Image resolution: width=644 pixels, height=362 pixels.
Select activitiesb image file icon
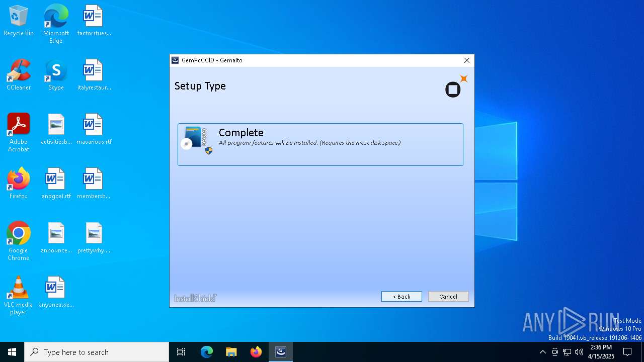point(56,130)
